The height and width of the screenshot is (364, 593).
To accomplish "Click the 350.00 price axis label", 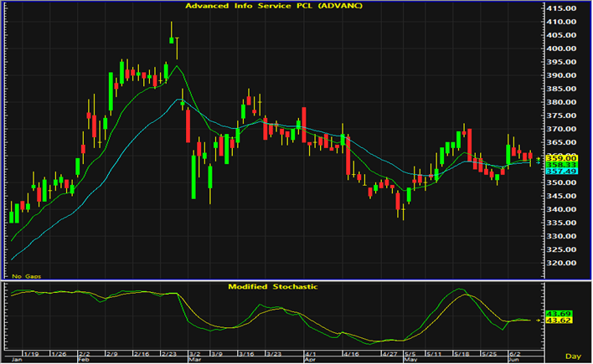I will point(561,182).
